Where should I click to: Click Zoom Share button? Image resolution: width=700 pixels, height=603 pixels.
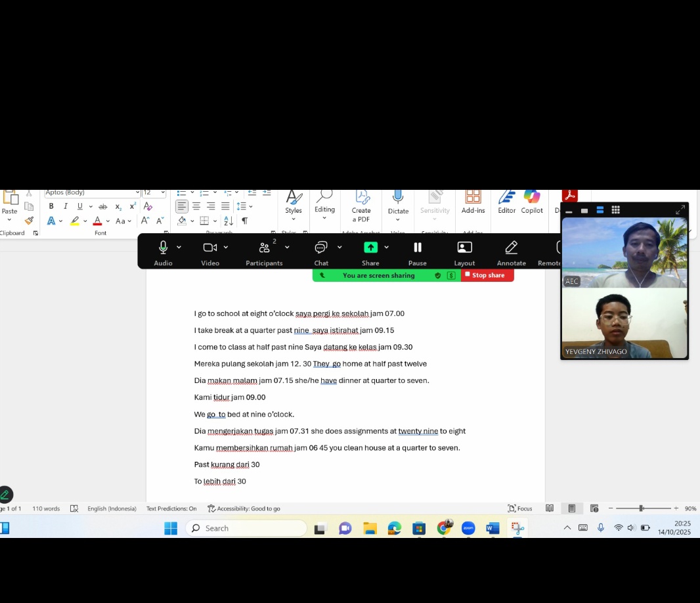point(370,253)
